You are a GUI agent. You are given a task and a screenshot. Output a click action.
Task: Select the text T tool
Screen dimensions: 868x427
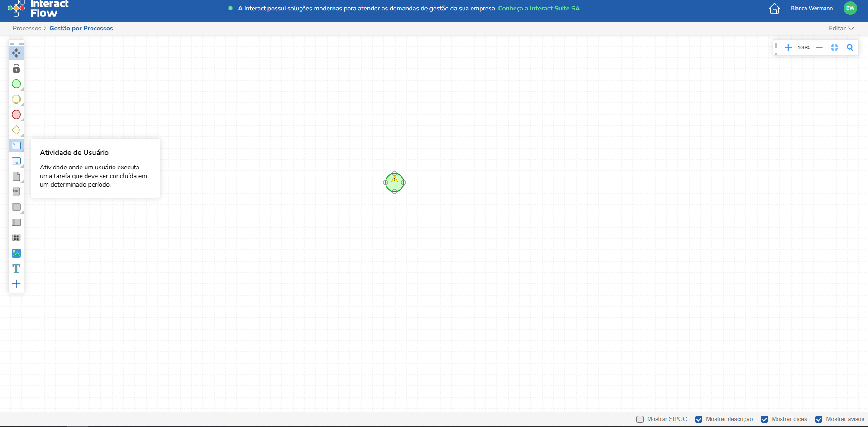[x=16, y=269]
